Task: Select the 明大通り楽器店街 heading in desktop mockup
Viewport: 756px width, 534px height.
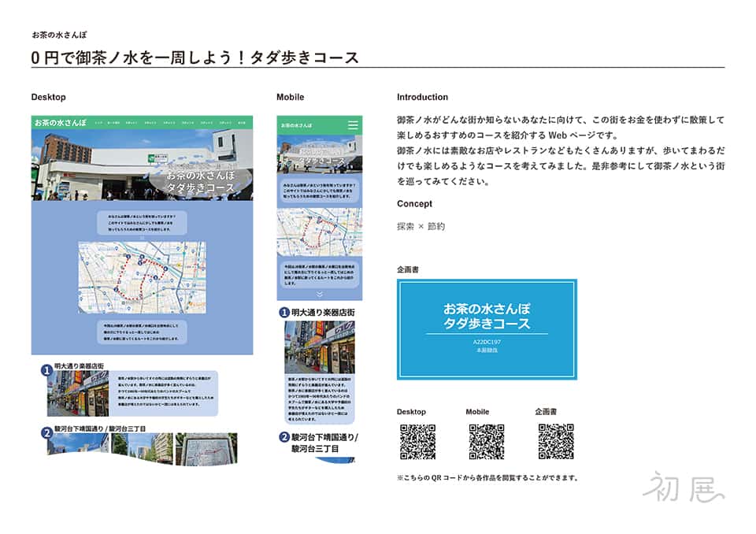Action: pos(79,366)
